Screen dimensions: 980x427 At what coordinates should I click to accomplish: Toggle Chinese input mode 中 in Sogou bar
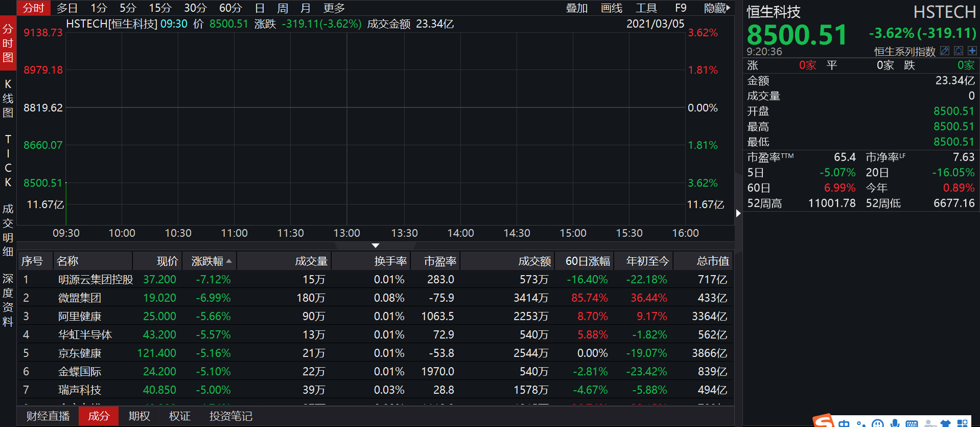[844, 423]
